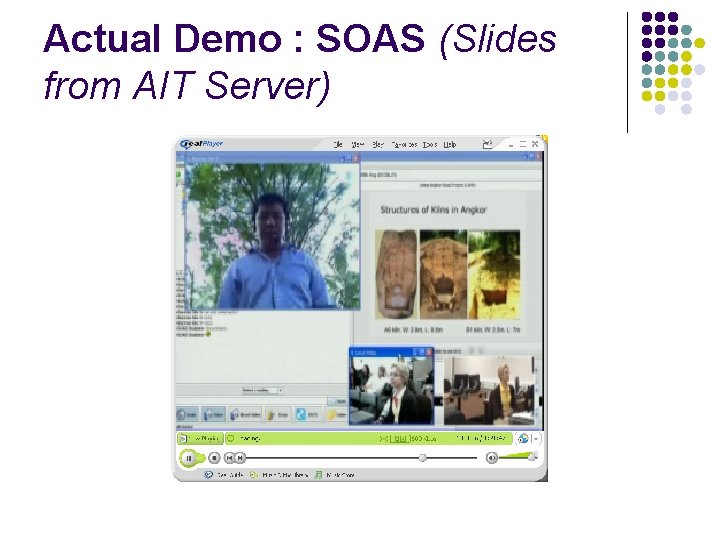Open the Tools menu in RealPlayer

tap(430, 144)
